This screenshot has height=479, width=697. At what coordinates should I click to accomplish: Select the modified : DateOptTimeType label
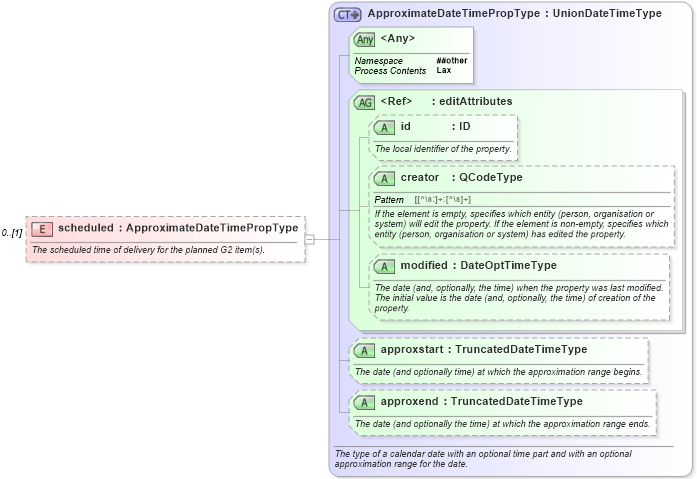coord(478,265)
